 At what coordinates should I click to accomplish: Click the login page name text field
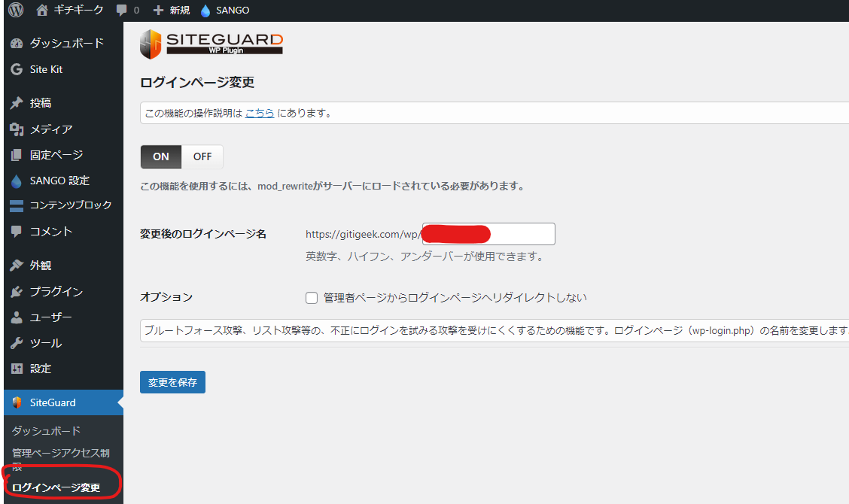point(521,234)
